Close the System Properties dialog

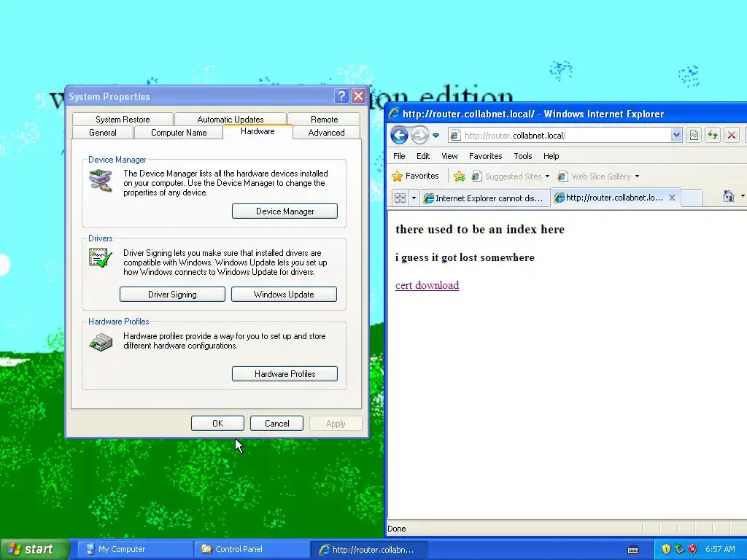(358, 96)
